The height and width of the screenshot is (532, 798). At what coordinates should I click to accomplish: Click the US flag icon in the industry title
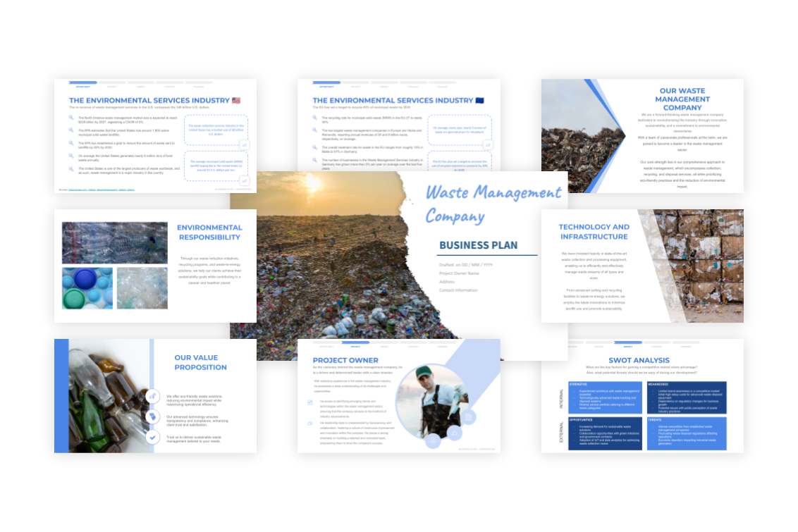236,101
